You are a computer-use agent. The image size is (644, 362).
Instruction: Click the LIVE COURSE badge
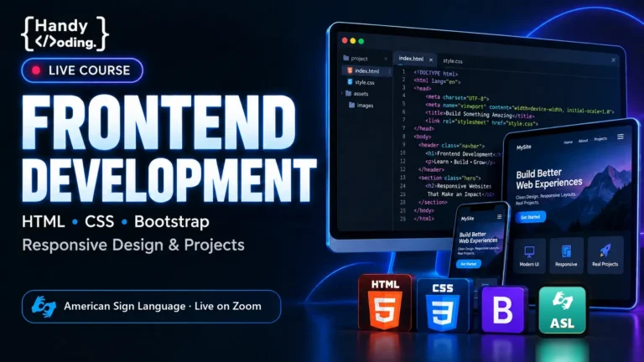pos(82,70)
